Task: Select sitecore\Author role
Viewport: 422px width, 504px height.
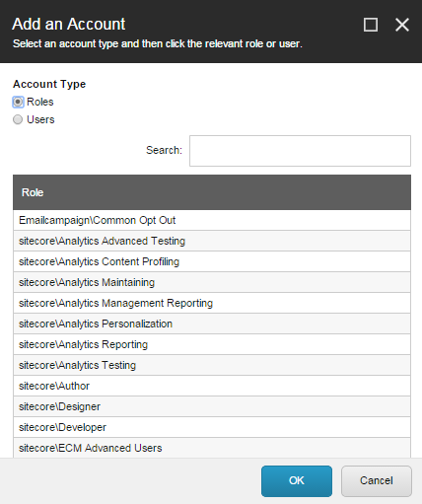Action: click(212, 386)
